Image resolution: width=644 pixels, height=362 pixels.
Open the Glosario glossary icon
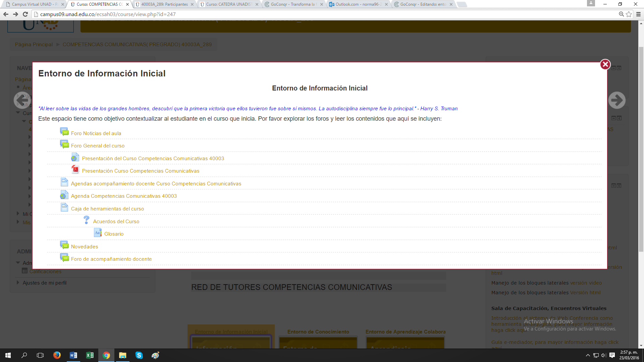click(x=98, y=233)
